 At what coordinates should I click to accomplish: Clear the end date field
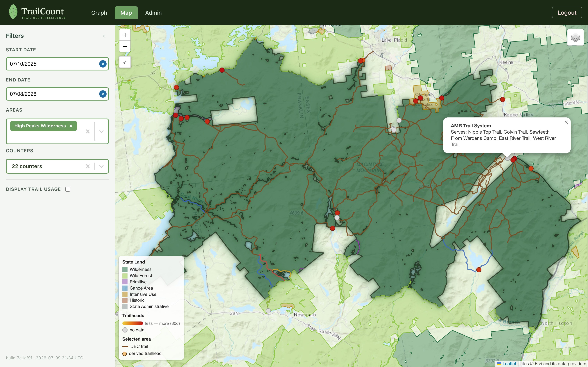[103, 94]
